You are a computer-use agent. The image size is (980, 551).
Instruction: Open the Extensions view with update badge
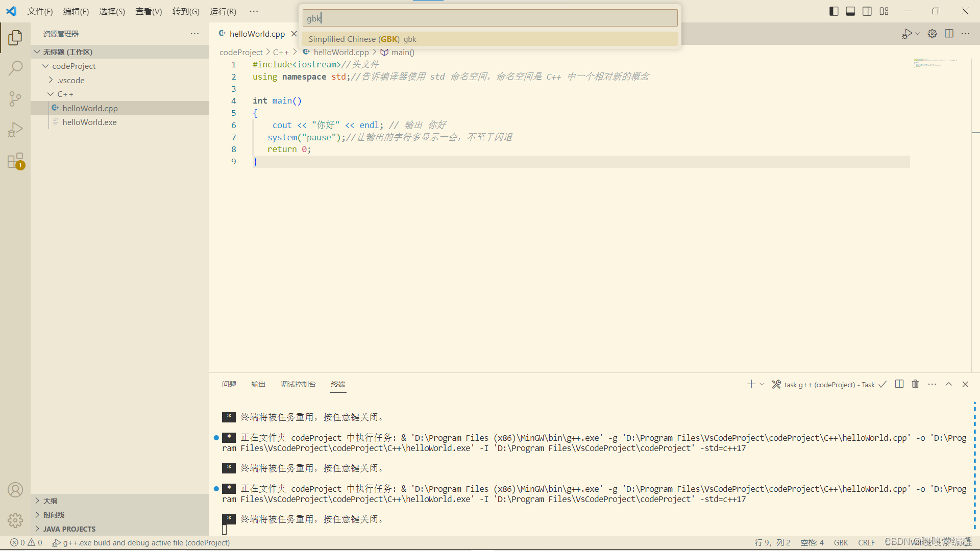(15, 161)
